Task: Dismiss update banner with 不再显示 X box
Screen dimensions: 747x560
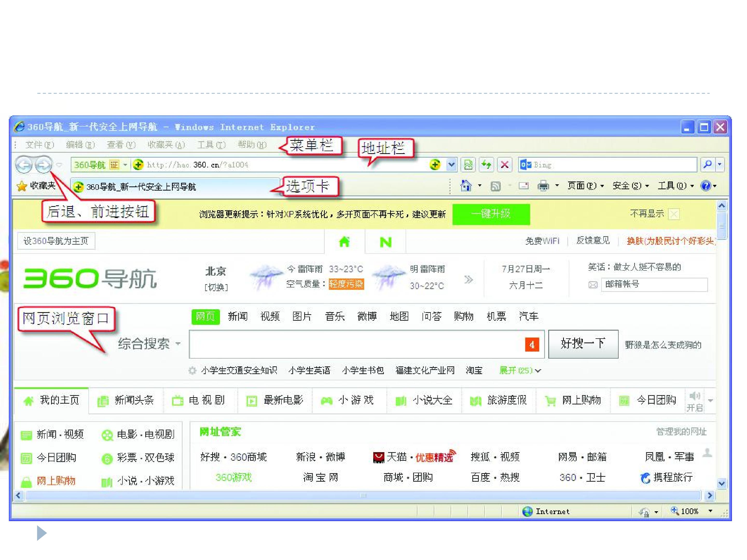Action: 674,214
